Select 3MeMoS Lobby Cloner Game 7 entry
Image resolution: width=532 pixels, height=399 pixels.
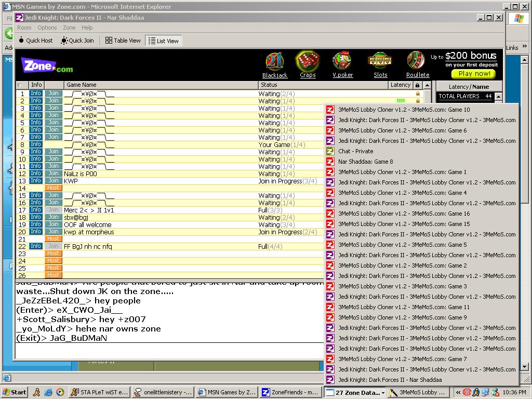(421, 359)
